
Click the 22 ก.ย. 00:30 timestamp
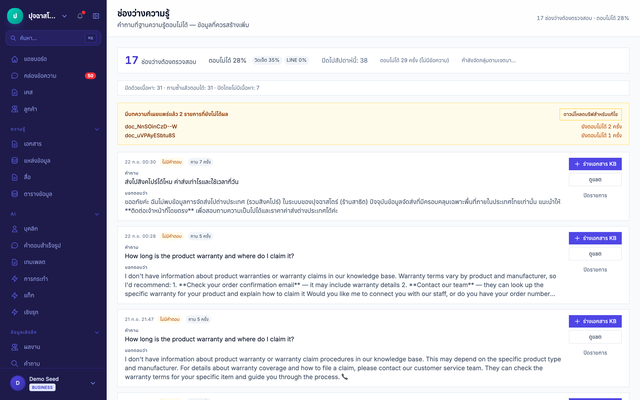[x=140, y=162]
